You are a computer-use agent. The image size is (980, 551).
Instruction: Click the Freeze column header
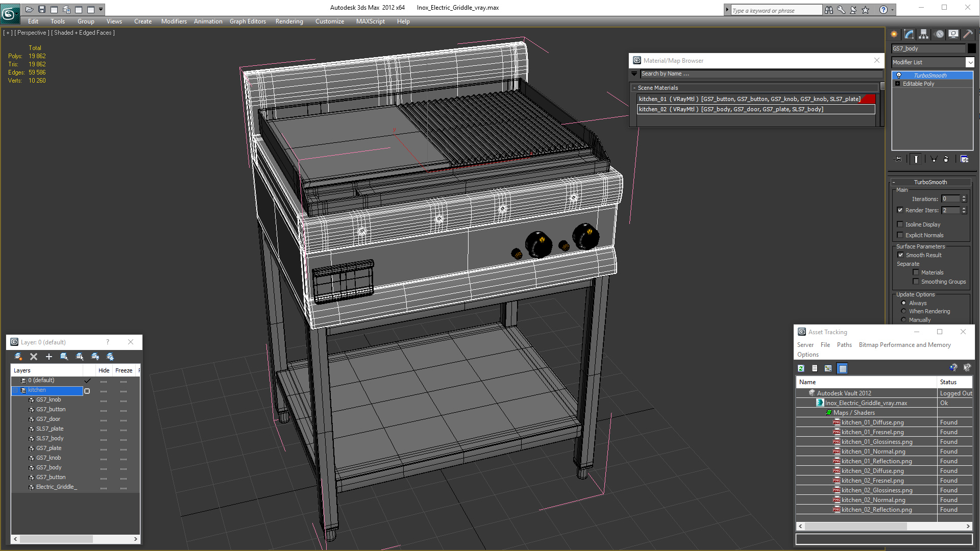pyautogui.click(x=124, y=370)
